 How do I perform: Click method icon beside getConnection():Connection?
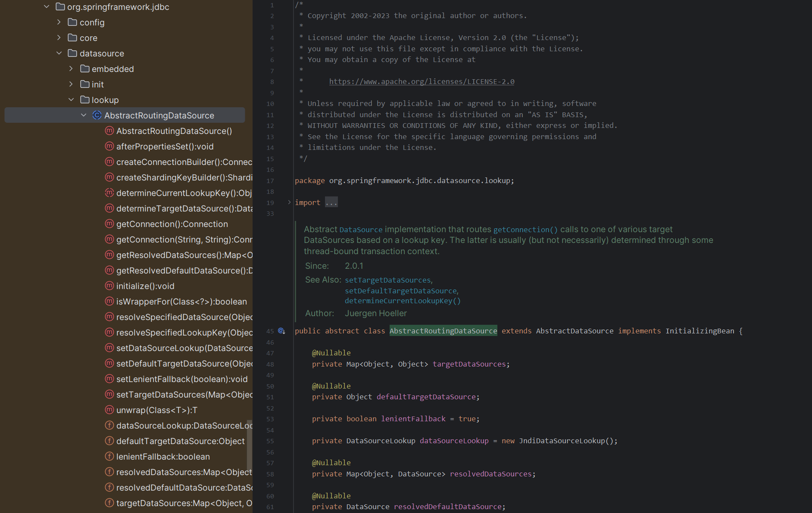pyautogui.click(x=109, y=224)
